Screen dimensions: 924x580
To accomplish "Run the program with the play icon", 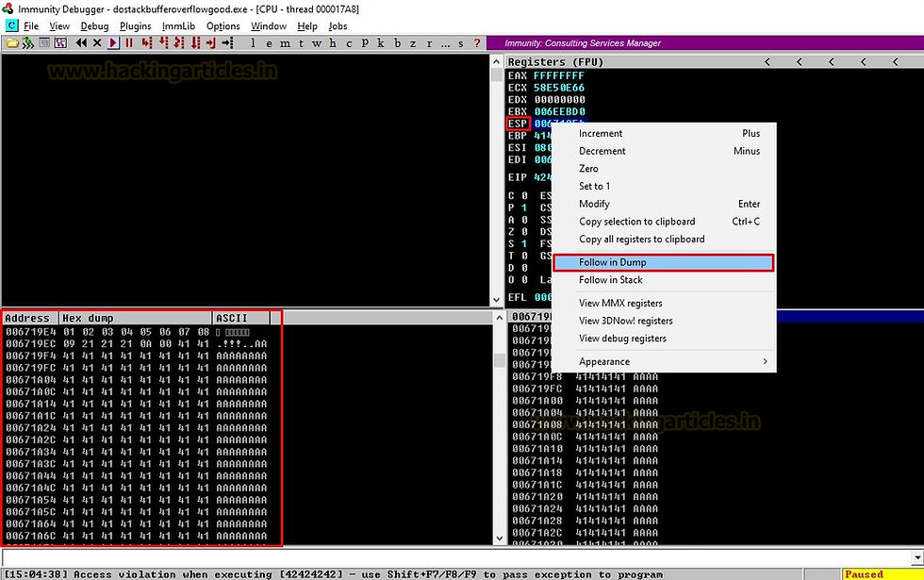I will (x=113, y=43).
